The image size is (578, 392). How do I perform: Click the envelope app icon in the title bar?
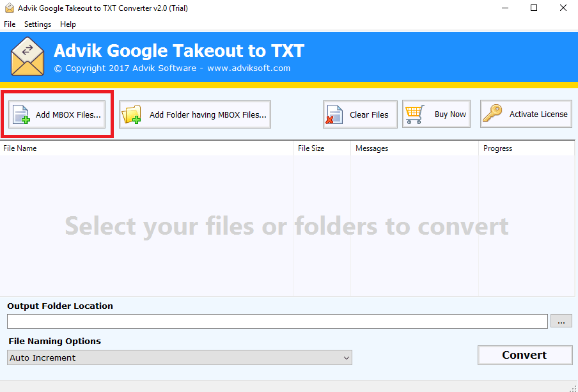point(10,8)
